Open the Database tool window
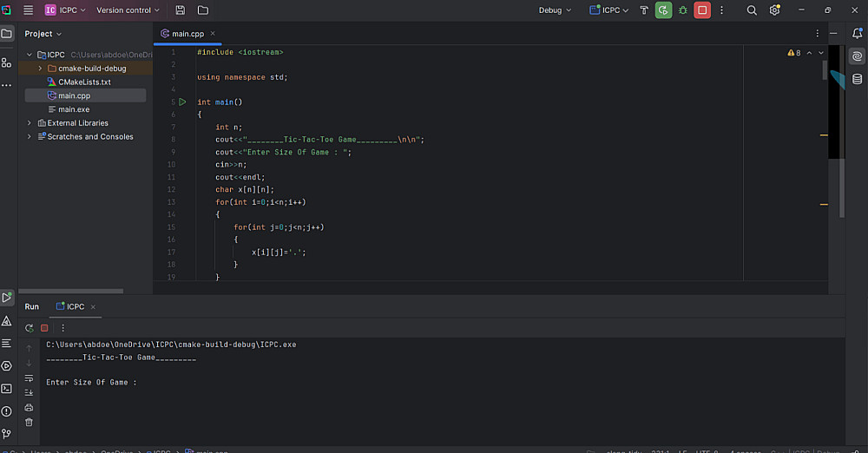Image resolution: width=868 pixels, height=453 pixels. (x=857, y=78)
